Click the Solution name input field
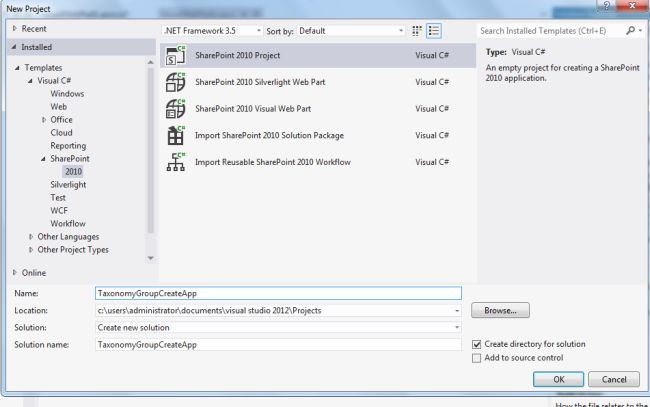 (278, 344)
